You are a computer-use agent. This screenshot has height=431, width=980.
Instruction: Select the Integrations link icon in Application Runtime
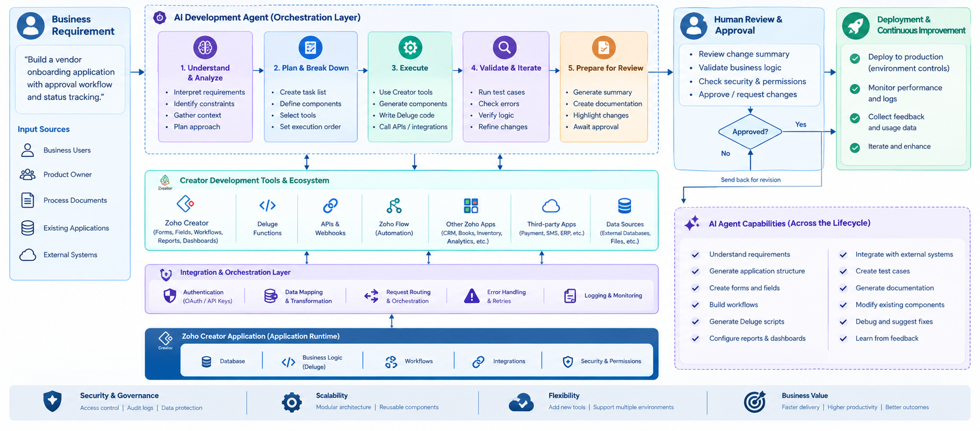pyautogui.click(x=478, y=362)
